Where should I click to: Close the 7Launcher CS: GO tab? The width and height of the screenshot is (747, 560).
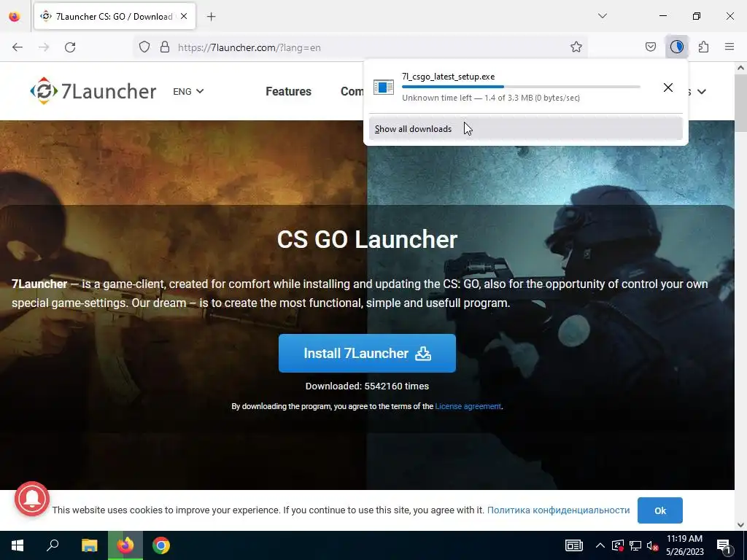tap(184, 16)
